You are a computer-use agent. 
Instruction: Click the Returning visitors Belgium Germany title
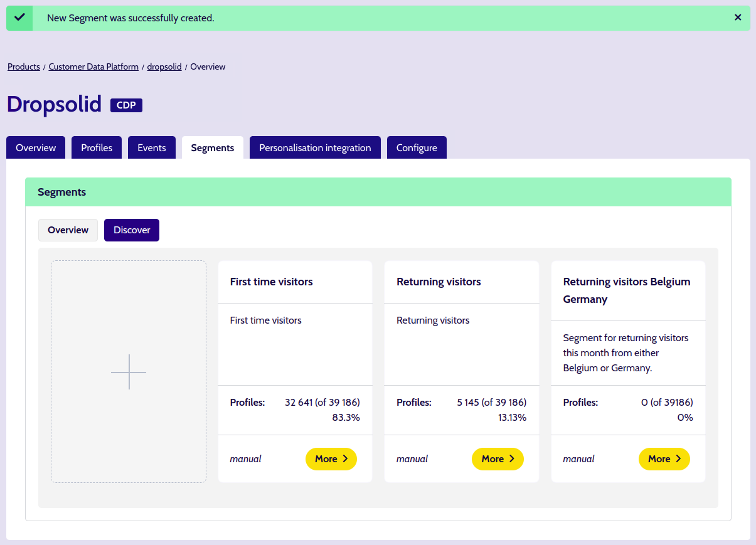[x=627, y=290]
